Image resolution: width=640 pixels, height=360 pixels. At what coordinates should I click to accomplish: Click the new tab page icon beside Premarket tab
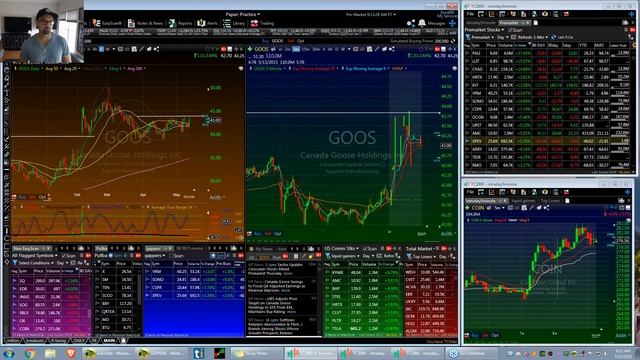click(536, 23)
